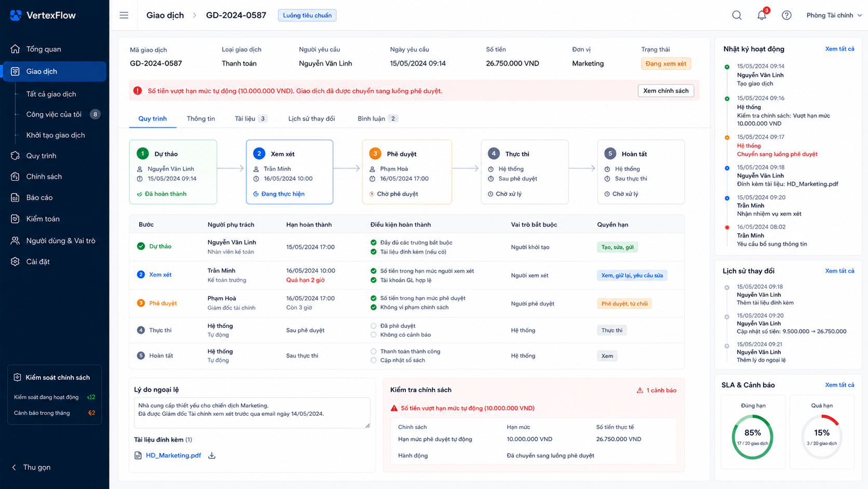Click the red alert icon in the banner
The height and width of the screenshot is (489, 868).
[138, 90]
